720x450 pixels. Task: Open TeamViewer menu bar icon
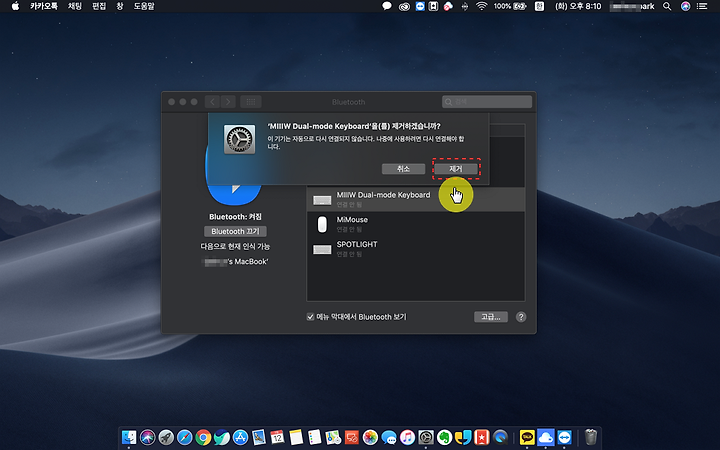[x=420, y=6]
